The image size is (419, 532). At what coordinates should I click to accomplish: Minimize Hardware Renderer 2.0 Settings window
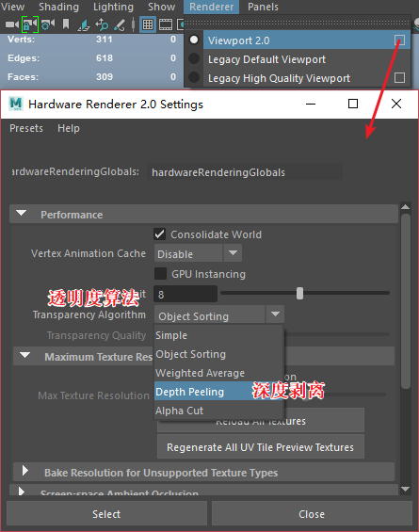coord(311,104)
